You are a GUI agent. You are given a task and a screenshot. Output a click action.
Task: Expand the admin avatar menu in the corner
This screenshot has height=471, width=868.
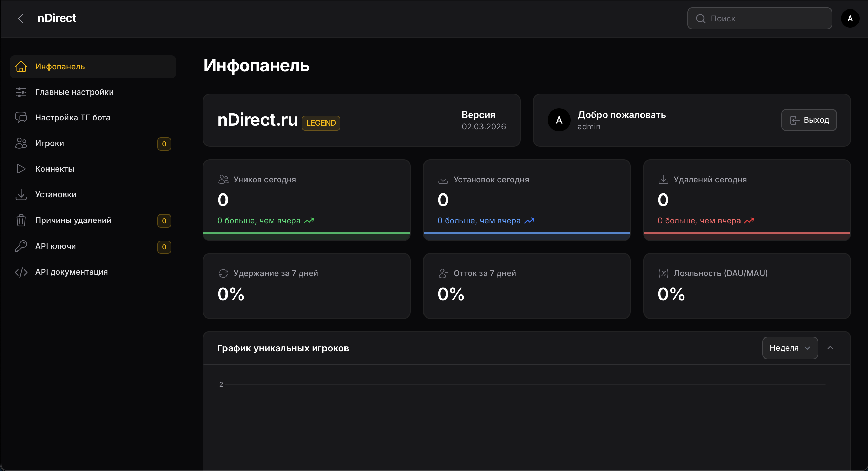(x=850, y=18)
